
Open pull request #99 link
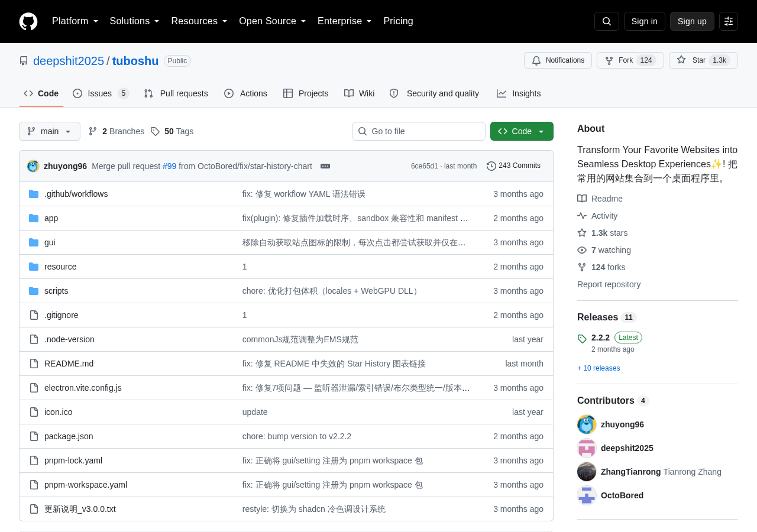(169, 166)
